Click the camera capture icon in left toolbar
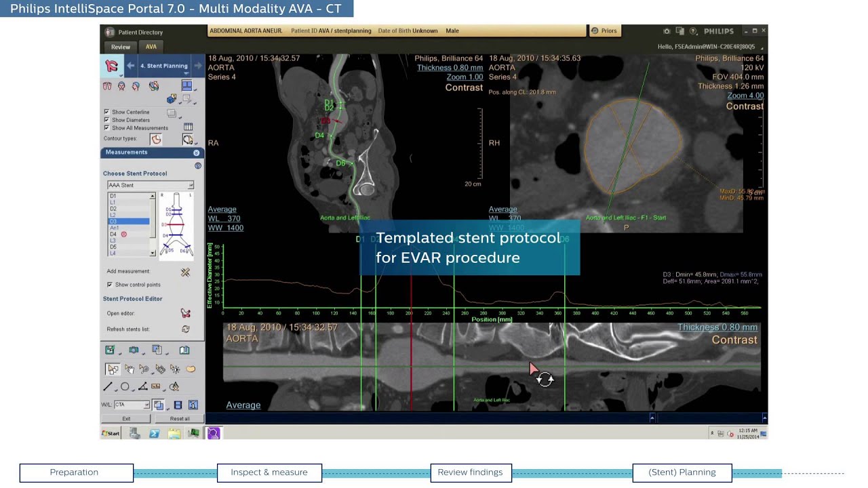This screenshot has height=488, width=868. [x=134, y=350]
